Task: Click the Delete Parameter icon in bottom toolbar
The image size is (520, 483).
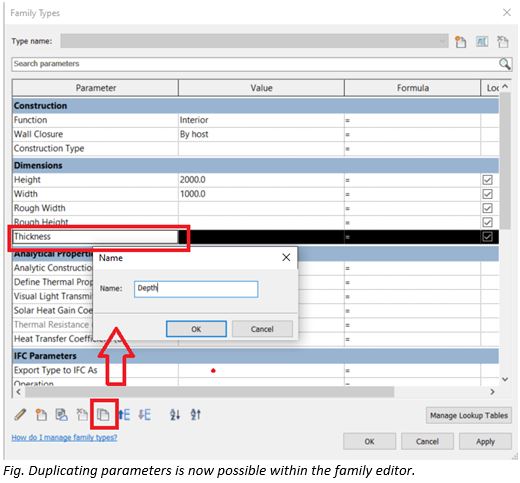Action: click(82, 415)
